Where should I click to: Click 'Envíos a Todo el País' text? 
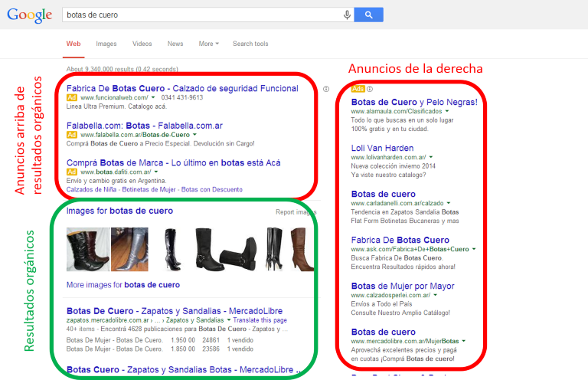[381, 304]
